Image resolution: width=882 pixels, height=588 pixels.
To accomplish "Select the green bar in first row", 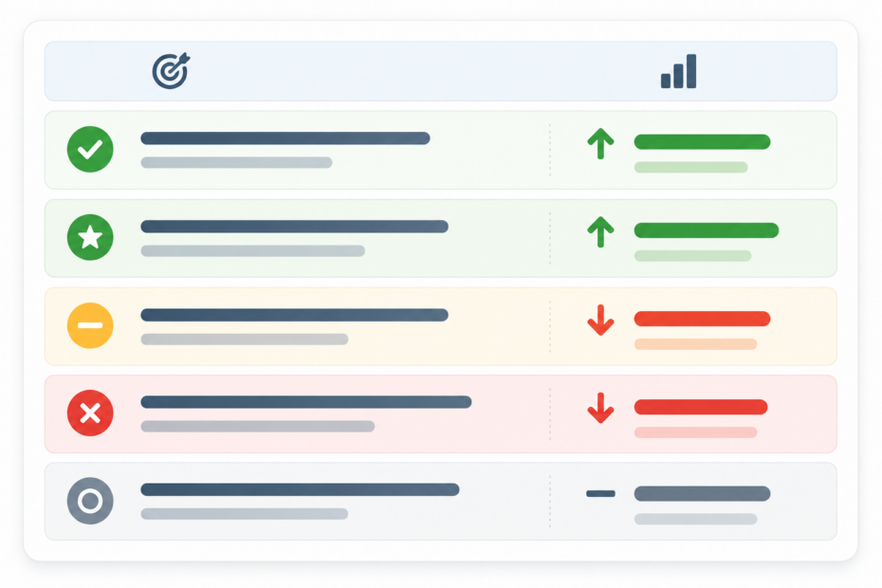I will pos(702,142).
